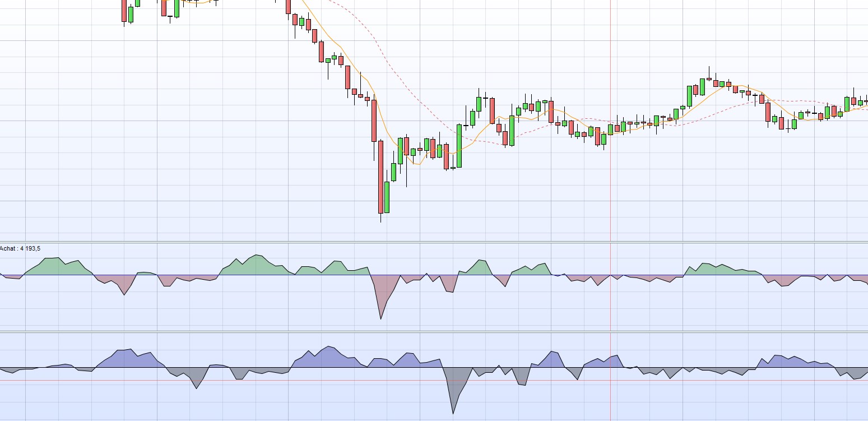This screenshot has width=868, height=421.
Task: Click the "Achat : 4 193,5" label
Action: click(x=20, y=249)
